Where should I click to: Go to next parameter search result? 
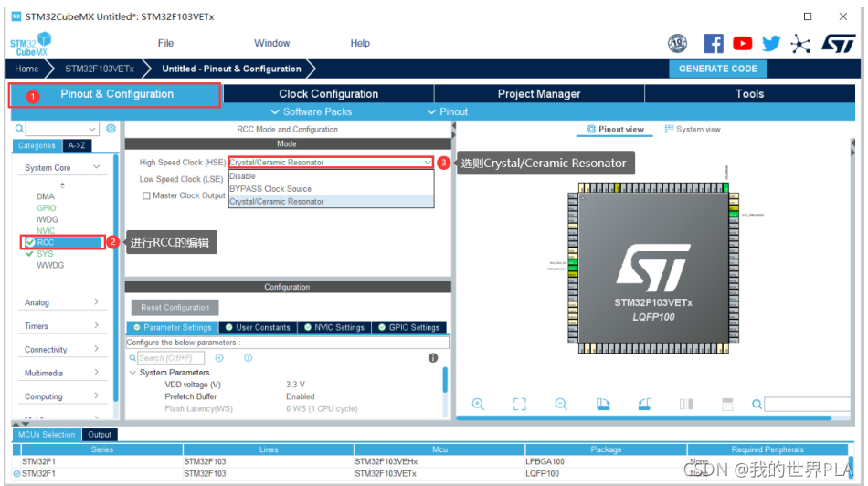pos(248,358)
